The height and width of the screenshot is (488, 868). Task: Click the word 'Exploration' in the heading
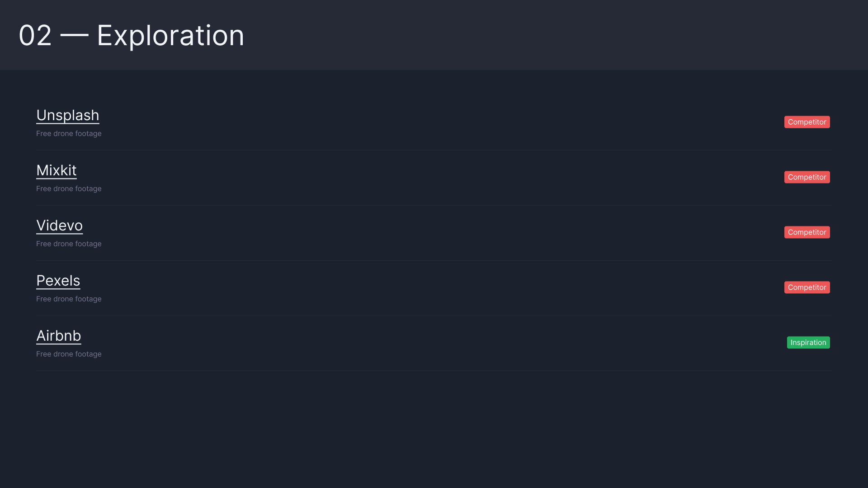pos(170,36)
